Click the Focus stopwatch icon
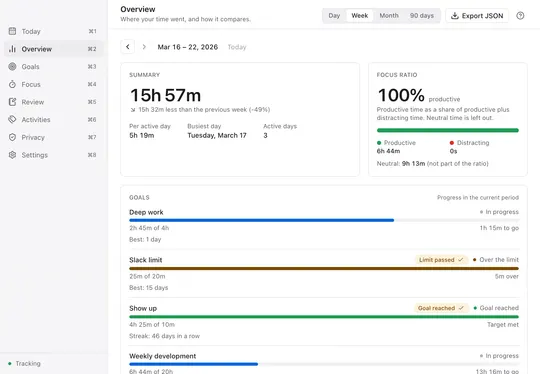Image resolution: width=540 pixels, height=374 pixels. (12, 84)
